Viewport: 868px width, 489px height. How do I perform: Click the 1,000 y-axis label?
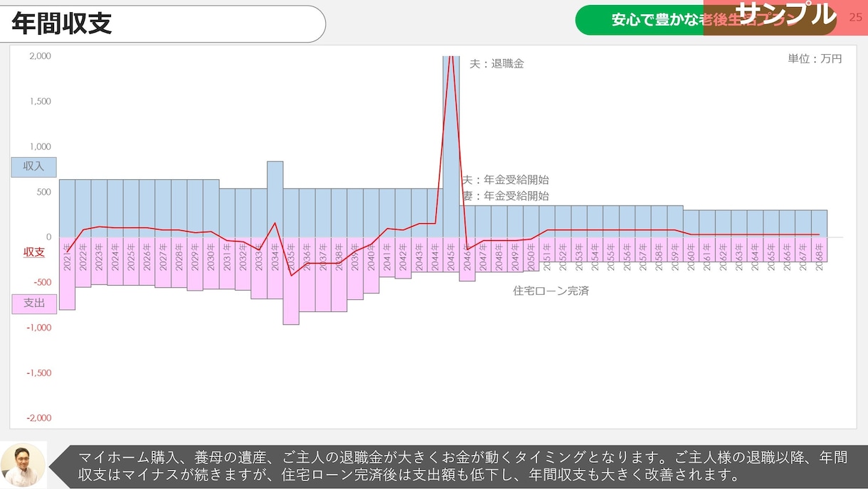point(40,147)
